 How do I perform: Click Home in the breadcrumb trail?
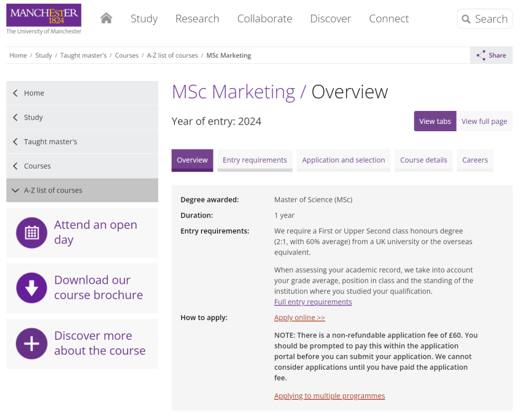(18, 55)
